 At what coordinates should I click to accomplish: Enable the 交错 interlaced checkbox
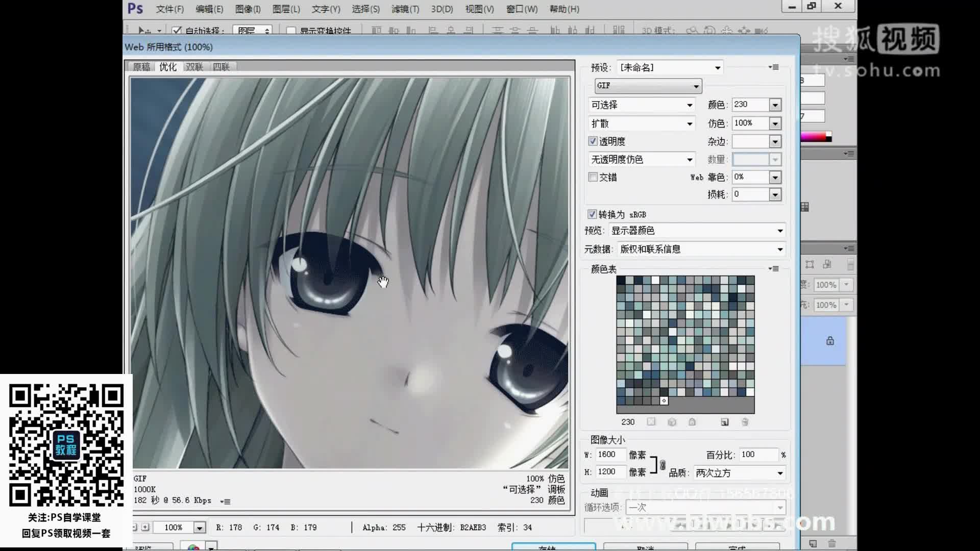point(593,177)
